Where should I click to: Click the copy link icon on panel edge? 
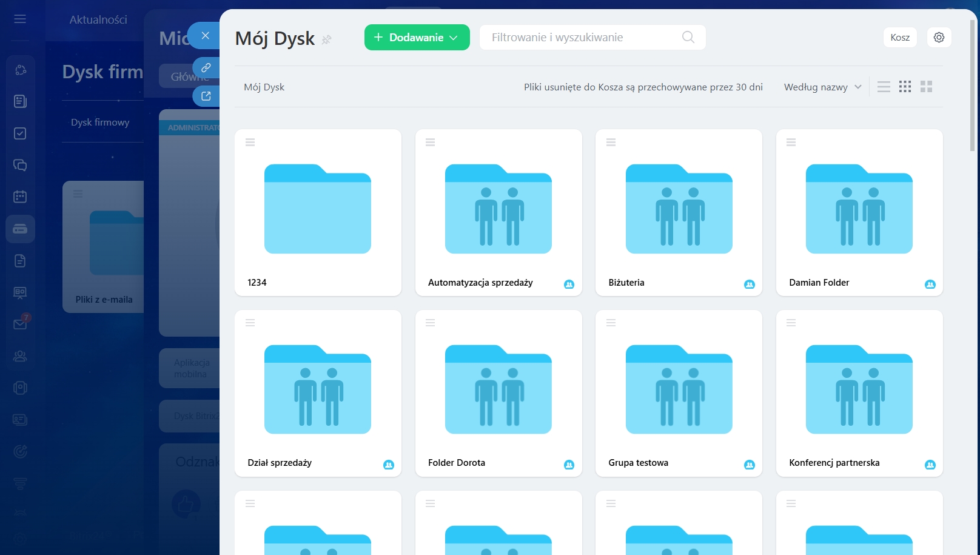click(x=206, y=67)
